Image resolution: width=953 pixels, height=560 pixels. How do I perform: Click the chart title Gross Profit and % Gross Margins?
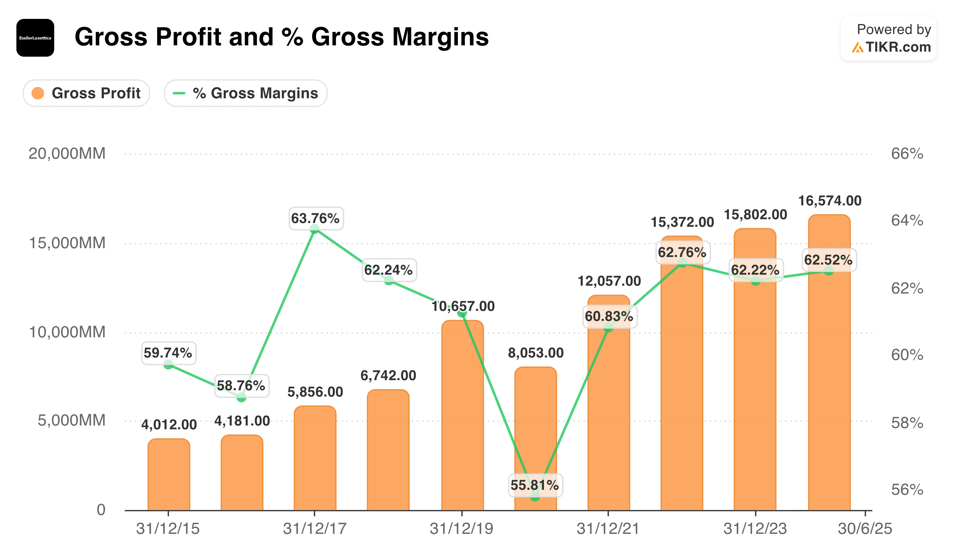point(282,37)
